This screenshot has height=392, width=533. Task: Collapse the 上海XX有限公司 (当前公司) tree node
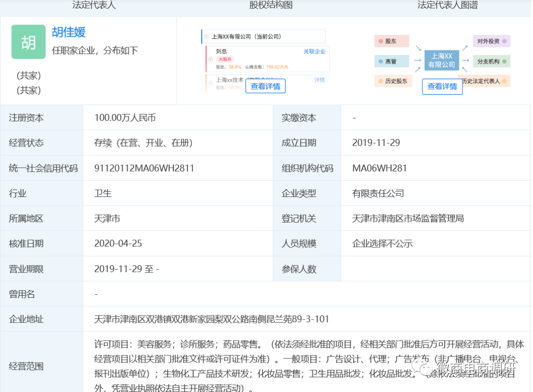(x=206, y=37)
